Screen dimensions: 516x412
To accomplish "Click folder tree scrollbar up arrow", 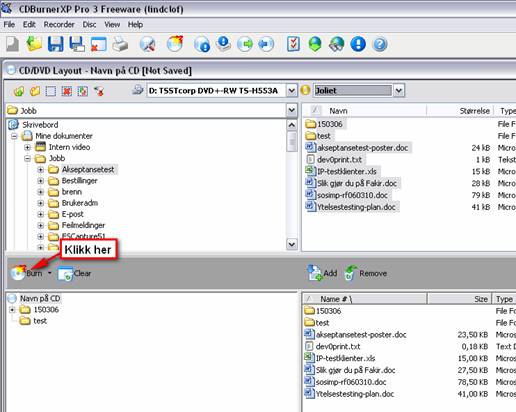I will [292, 125].
